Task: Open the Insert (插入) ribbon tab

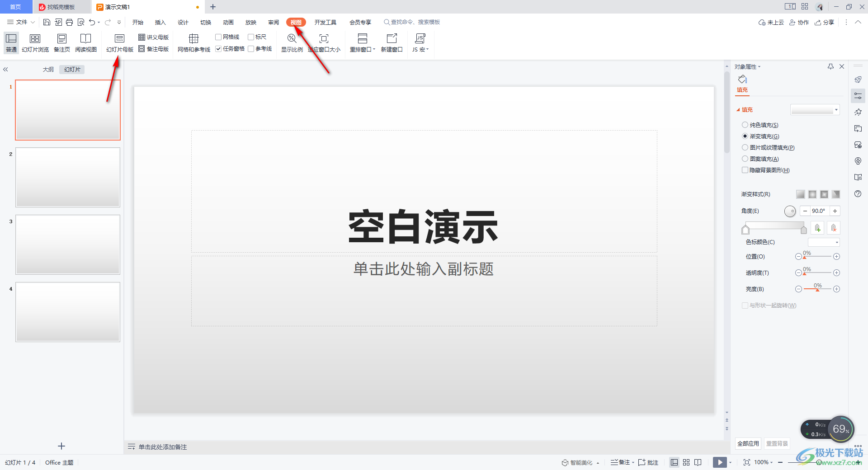Action: [x=160, y=22]
